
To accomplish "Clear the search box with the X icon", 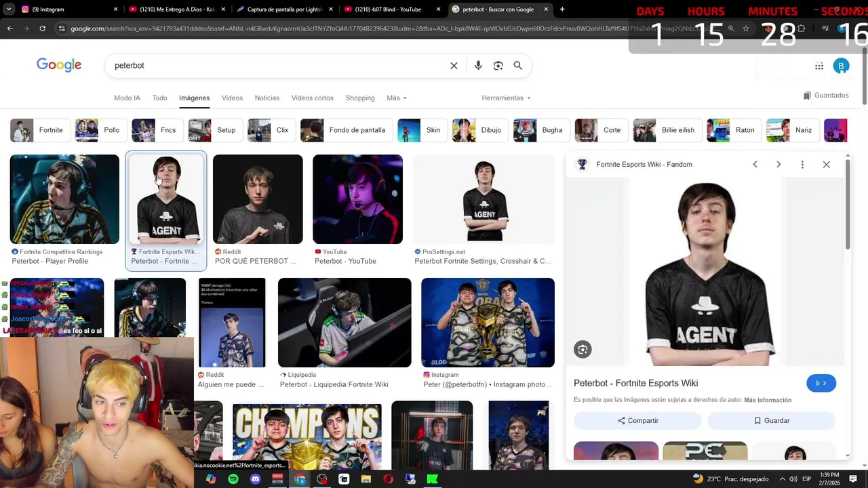I will [454, 66].
